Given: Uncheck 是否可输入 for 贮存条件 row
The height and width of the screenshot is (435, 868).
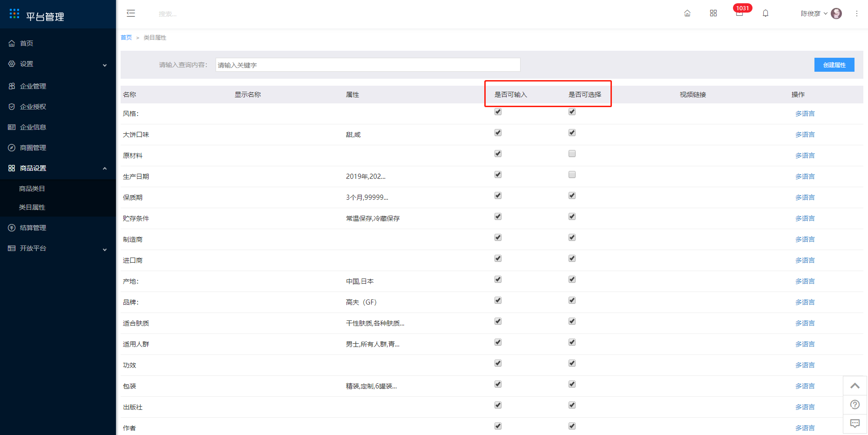Looking at the screenshot, I should click(x=498, y=217).
